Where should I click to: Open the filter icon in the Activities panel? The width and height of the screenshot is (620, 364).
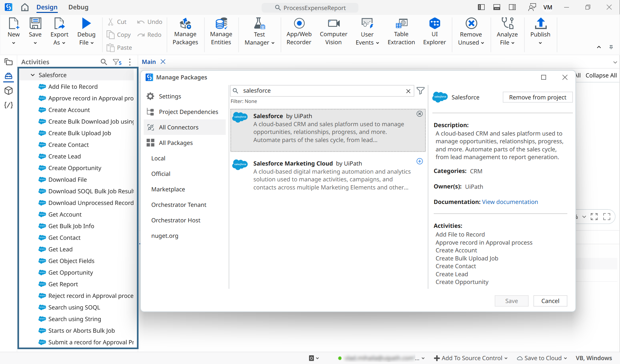pyautogui.click(x=116, y=62)
